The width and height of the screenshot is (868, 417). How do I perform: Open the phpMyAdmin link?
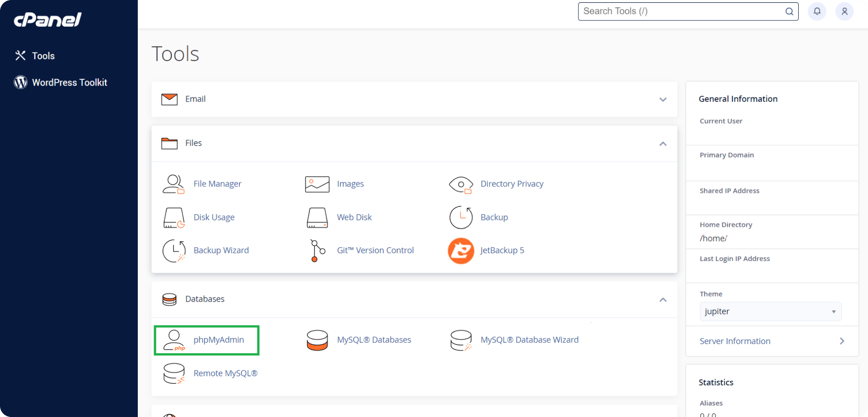point(218,340)
